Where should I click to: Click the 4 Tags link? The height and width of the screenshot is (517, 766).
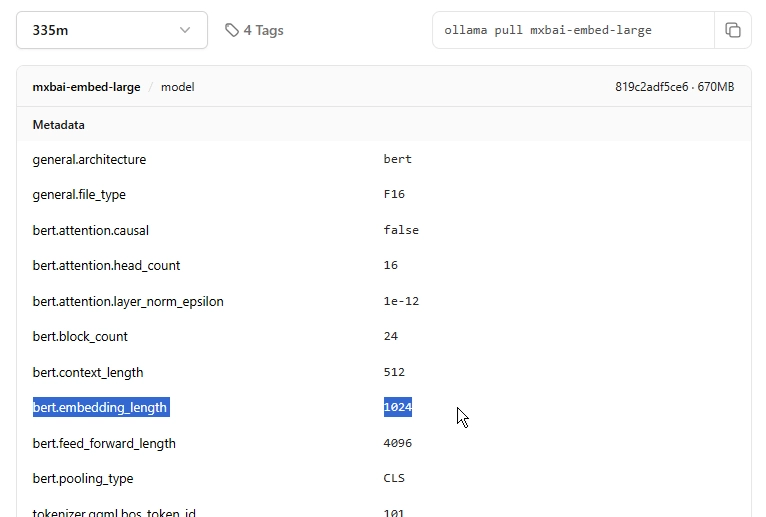(x=254, y=30)
